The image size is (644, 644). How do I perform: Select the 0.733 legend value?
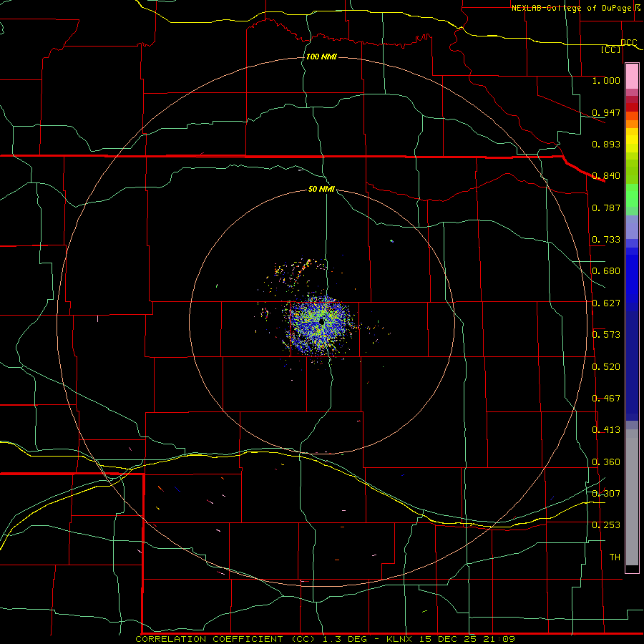(x=606, y=240)
